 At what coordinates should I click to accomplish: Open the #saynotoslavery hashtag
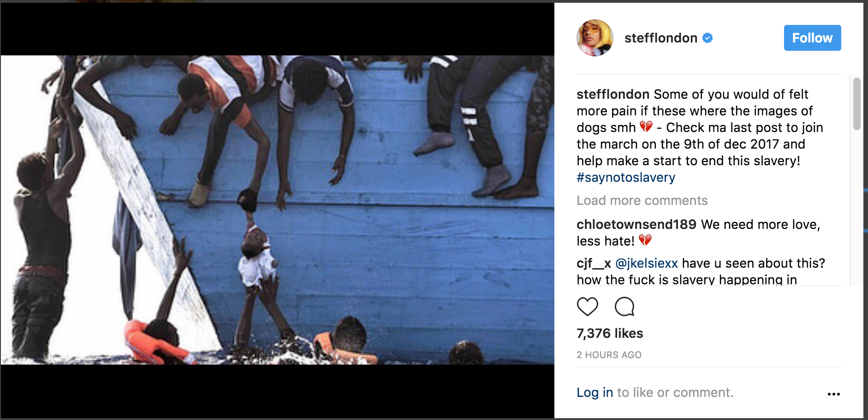click(626, 177)
